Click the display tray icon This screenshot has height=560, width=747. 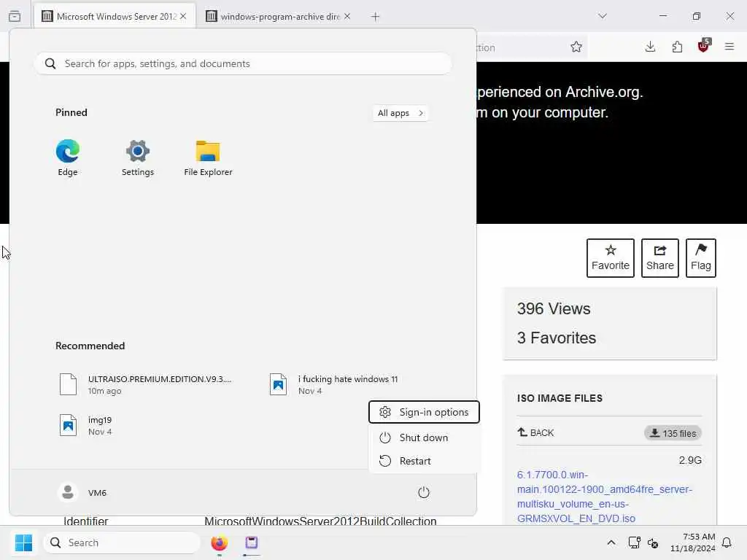[x=634, y=542]
